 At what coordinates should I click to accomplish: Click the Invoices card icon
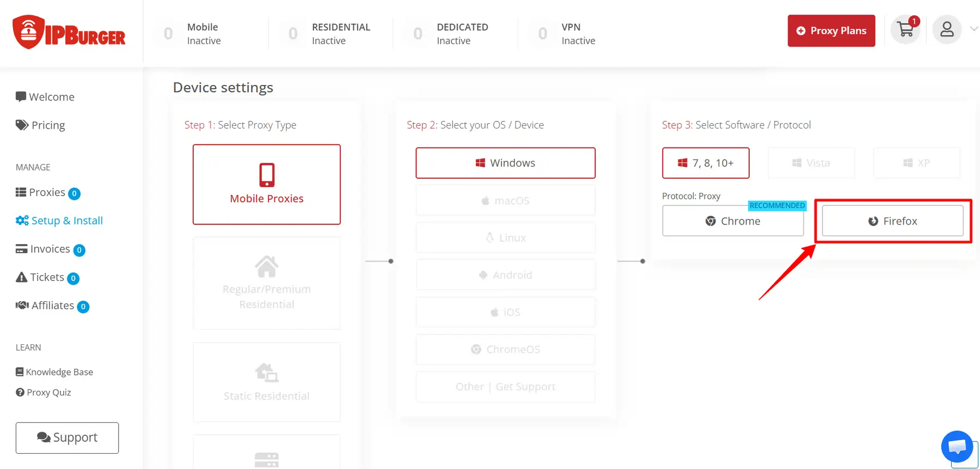21,249
